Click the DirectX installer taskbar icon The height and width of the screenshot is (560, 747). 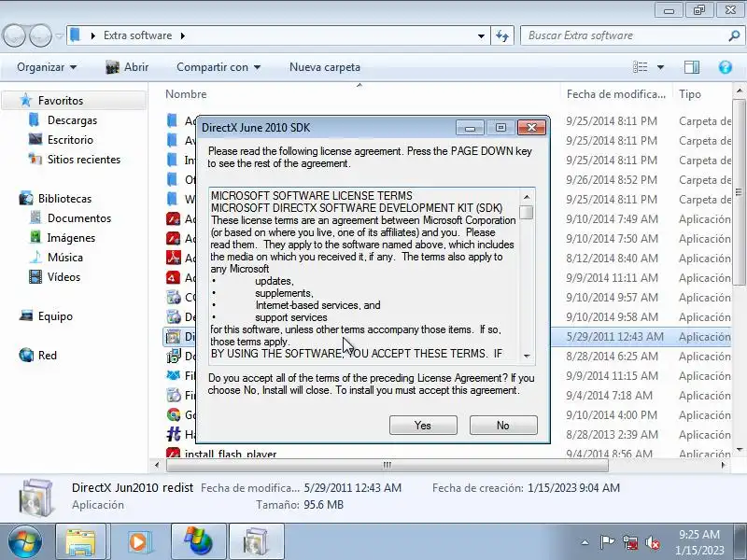256,542
